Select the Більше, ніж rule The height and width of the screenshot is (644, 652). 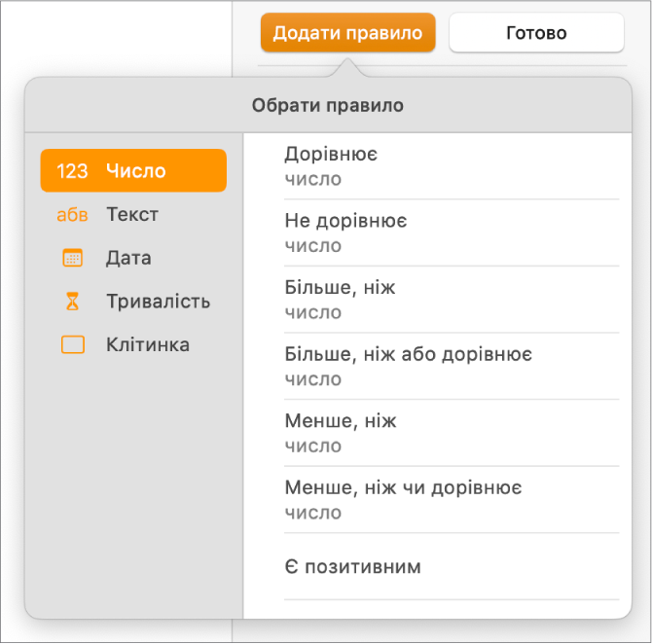452,300
